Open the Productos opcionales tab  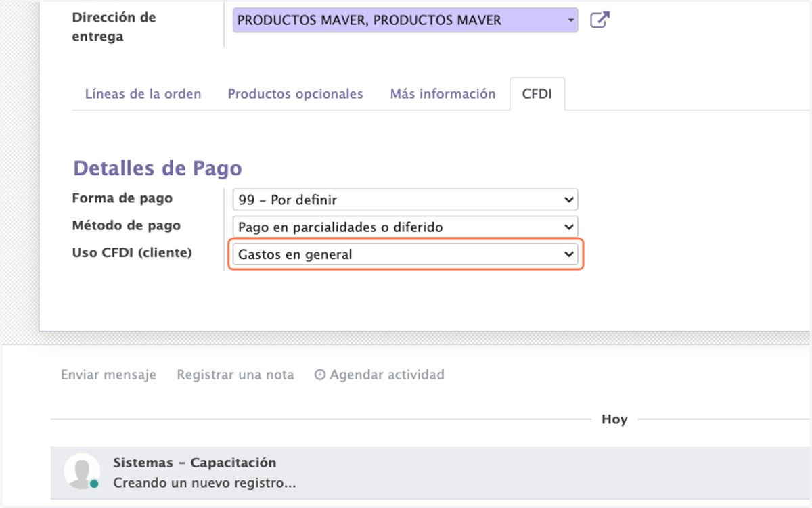coord(295,94)
